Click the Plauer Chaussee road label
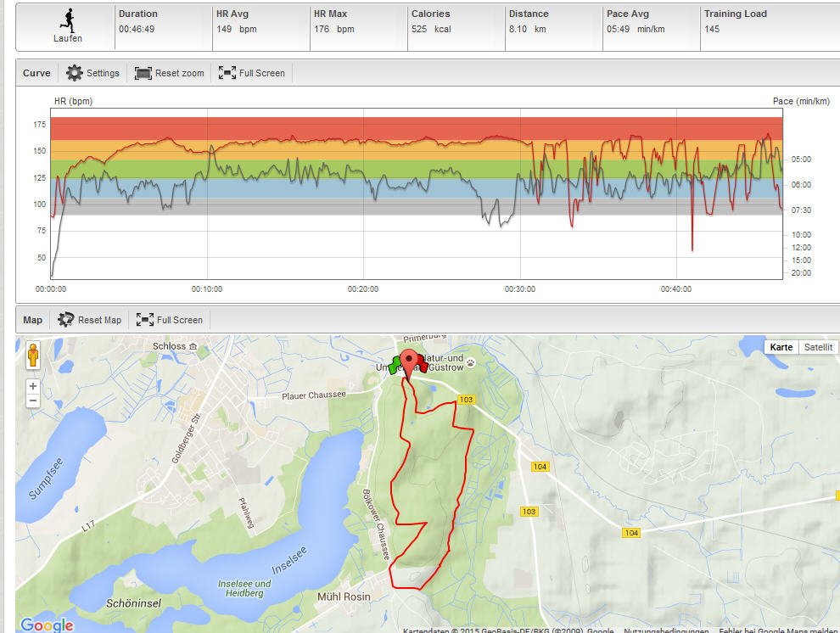Viewport: 840px width, 633px height. [314, 395]
